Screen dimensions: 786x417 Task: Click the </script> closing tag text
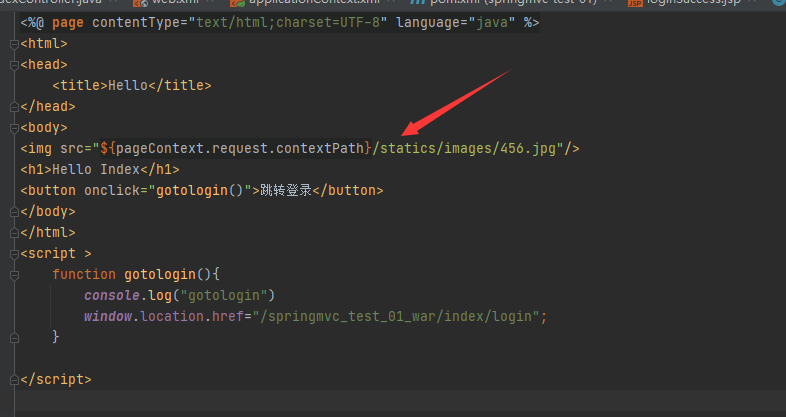56,379
